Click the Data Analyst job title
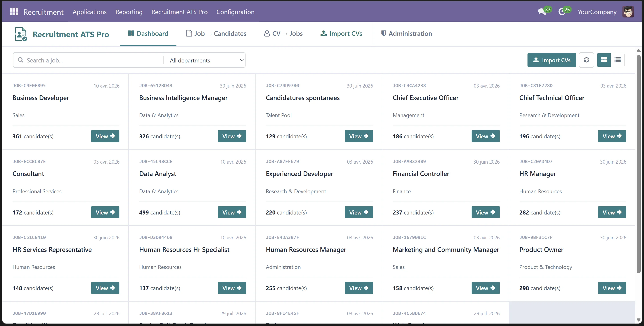This screenshot has height=326, width=644. [157, 174]
